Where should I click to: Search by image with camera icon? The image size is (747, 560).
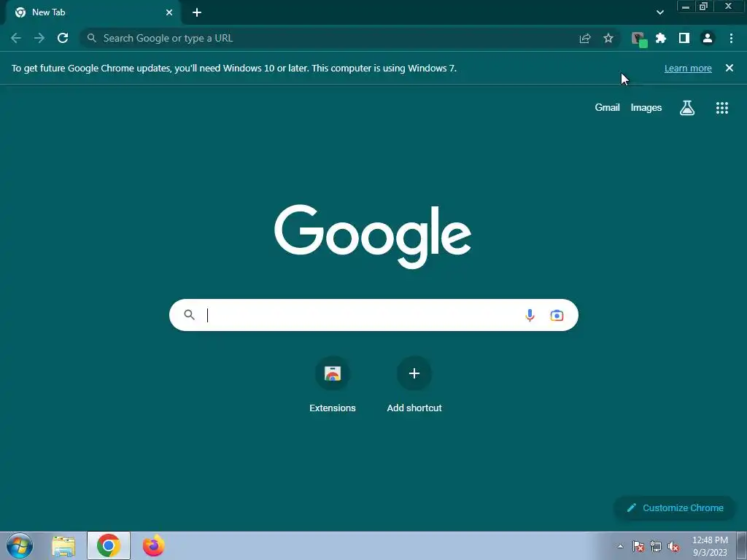click(x=557, y=315)
